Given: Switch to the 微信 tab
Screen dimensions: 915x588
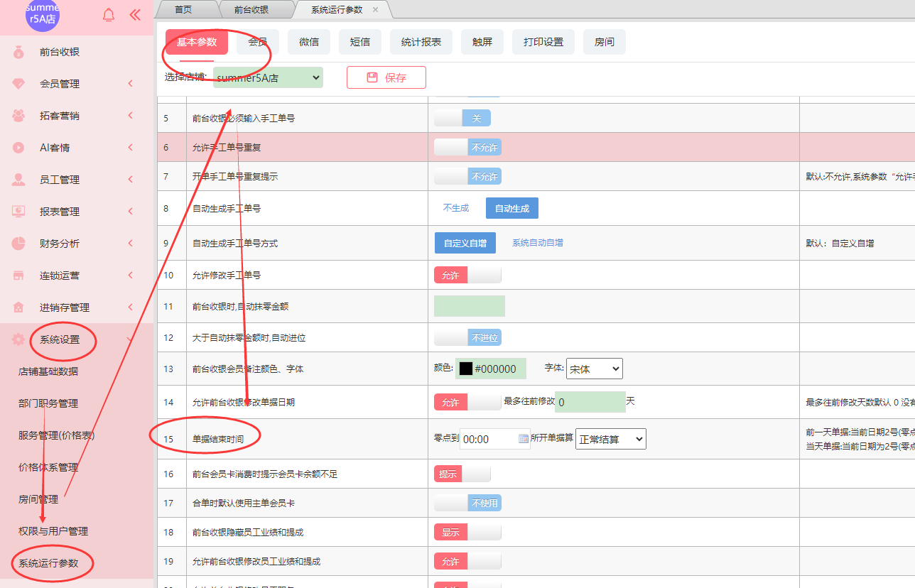Looking at the screenshot, I should pos(309,42).
